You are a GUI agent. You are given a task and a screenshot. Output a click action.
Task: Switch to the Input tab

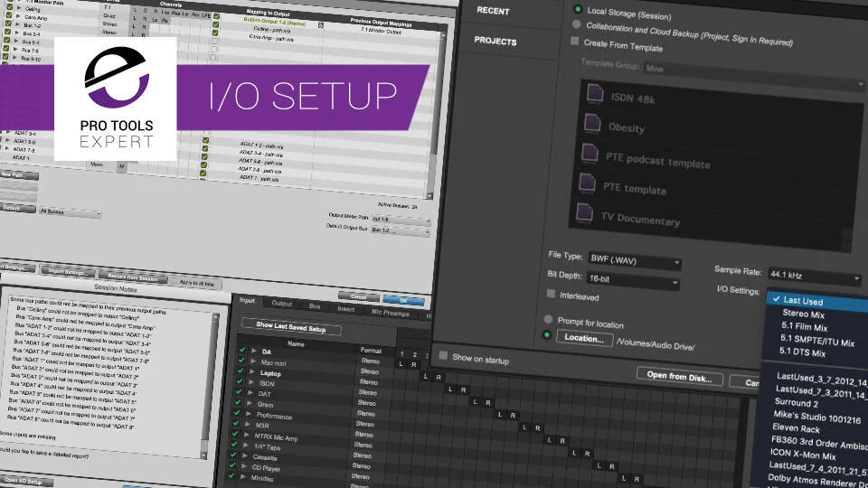247,300
